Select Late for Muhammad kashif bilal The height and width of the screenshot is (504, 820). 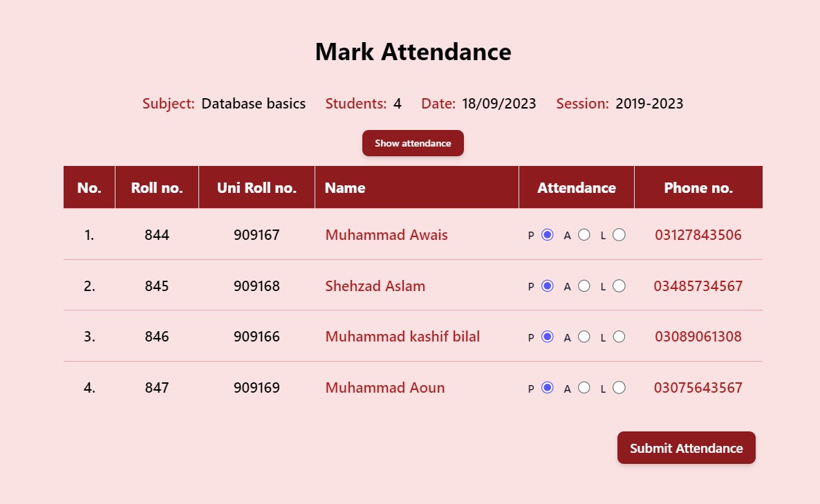pos(619,337)
